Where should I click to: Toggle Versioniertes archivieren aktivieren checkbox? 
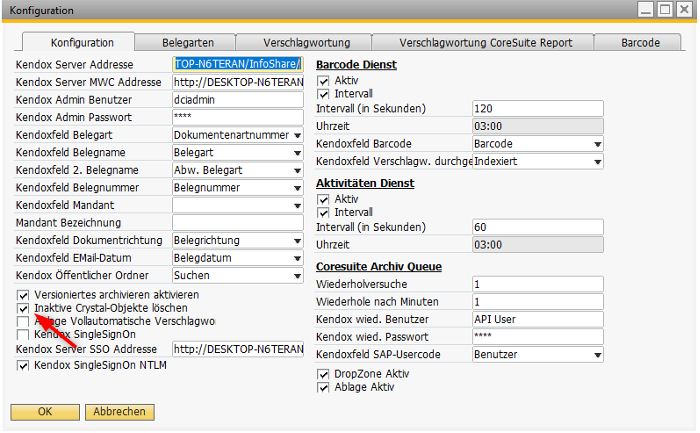(23, 296)
